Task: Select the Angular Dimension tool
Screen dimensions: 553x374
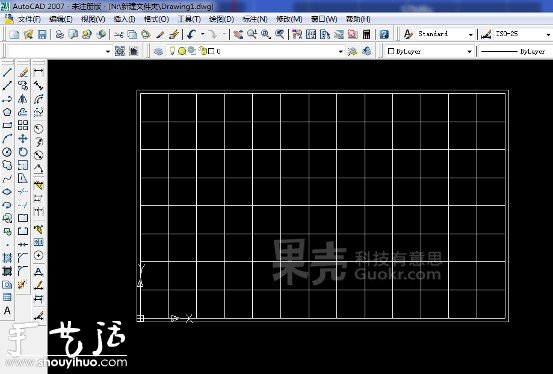Action: [38, 169]
